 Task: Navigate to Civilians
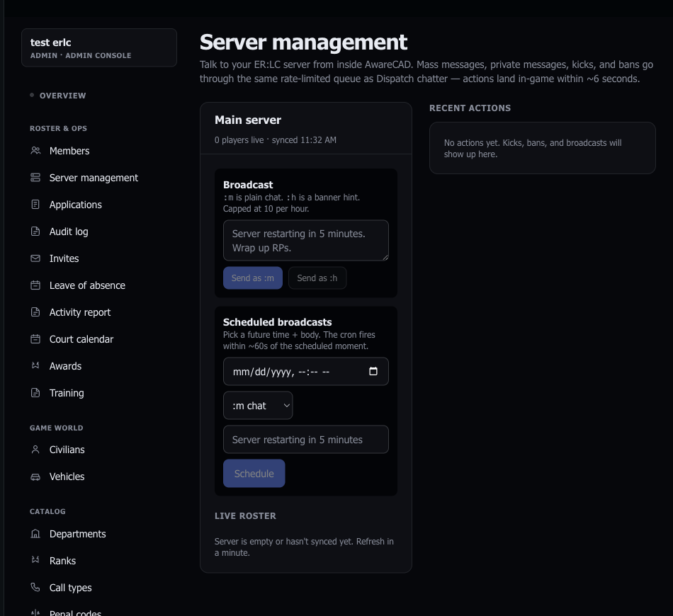click(x=67, y=450)
